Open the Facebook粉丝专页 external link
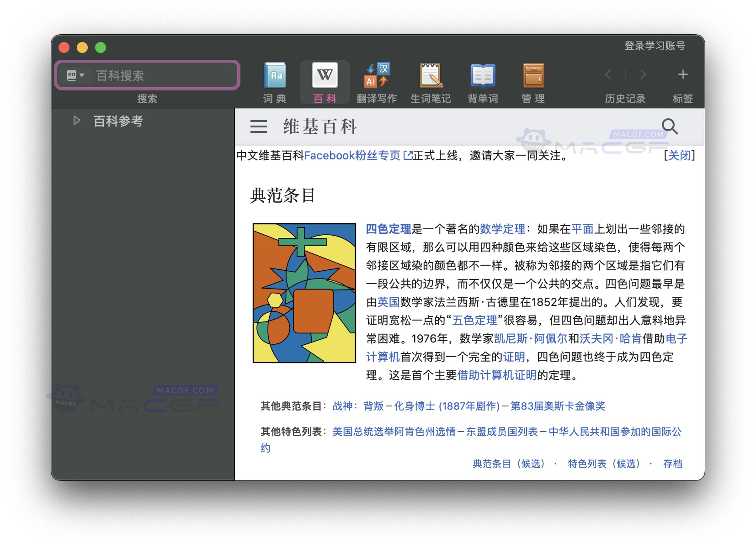The image size is (756, 548). [x=352, y=156]
